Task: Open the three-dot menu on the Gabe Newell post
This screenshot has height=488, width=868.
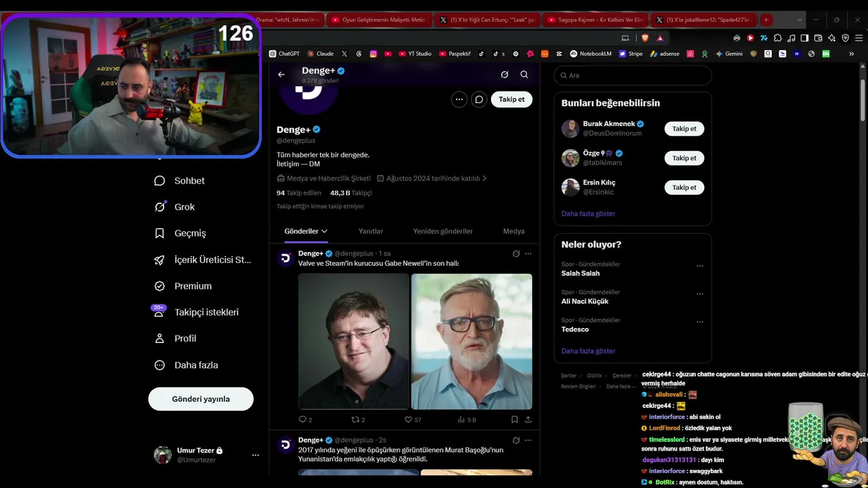Action: tap(528, 253)
